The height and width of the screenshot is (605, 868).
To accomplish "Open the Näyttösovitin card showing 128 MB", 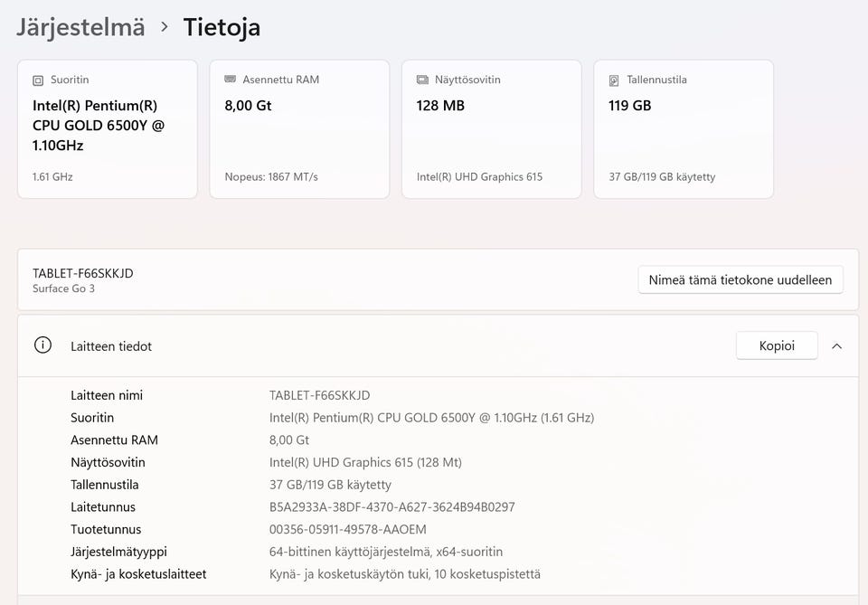I will pos(492,129).
